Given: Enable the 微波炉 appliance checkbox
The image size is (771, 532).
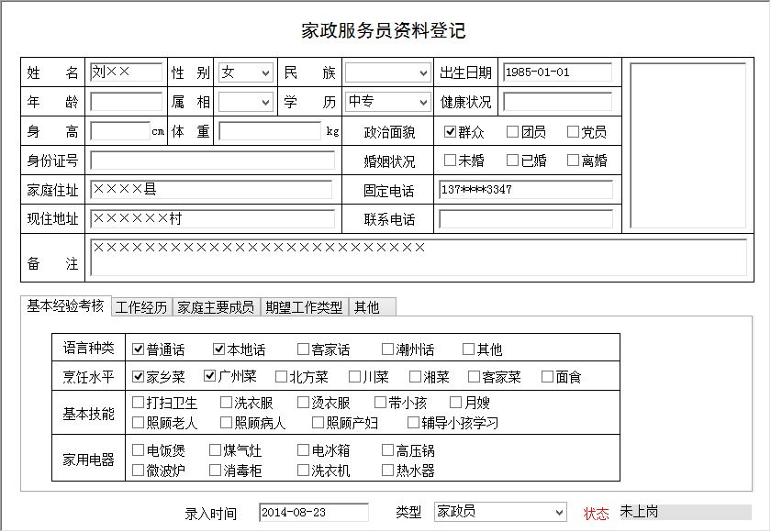Looking at the screenshot, I should [x=139, y=471].
